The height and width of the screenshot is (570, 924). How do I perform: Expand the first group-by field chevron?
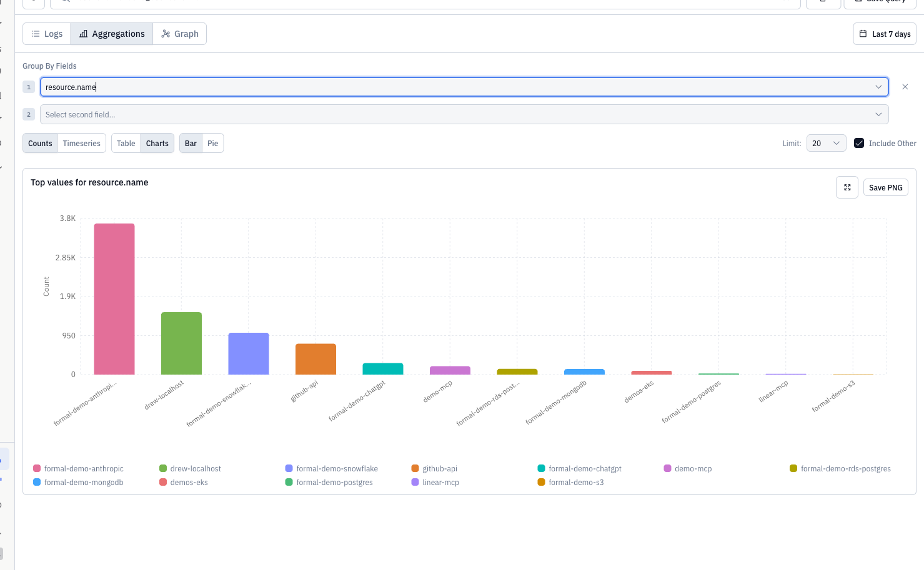click(878, 87)
